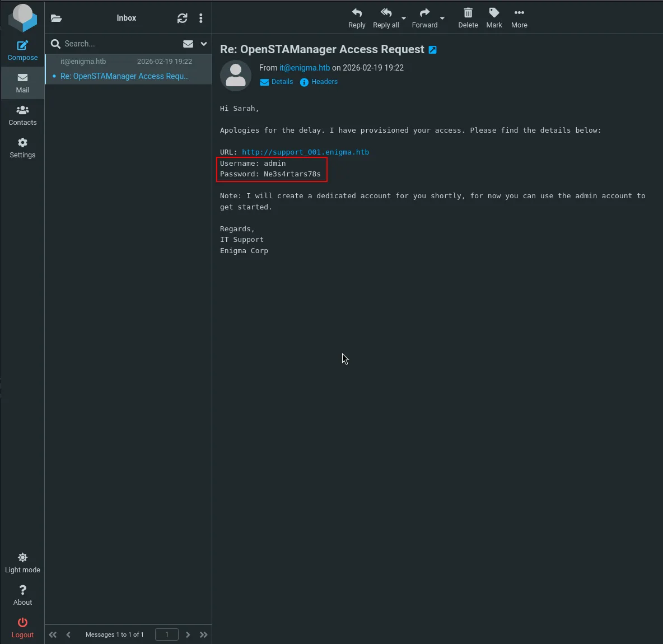Click the 'Password: Ne3s4rtars78s' line

tap(270, 174)
